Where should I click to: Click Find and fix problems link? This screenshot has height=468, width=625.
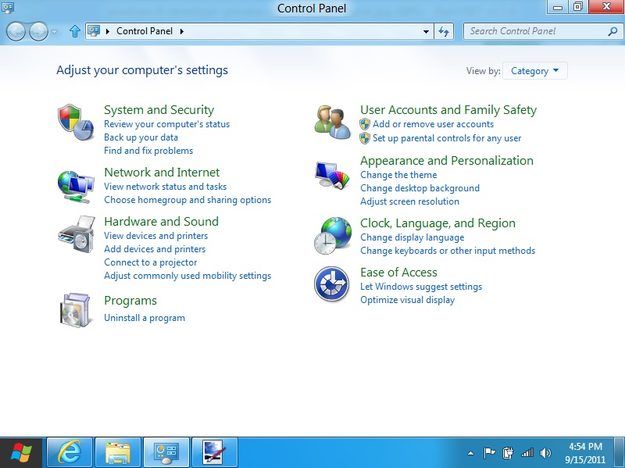click(148, 150)
